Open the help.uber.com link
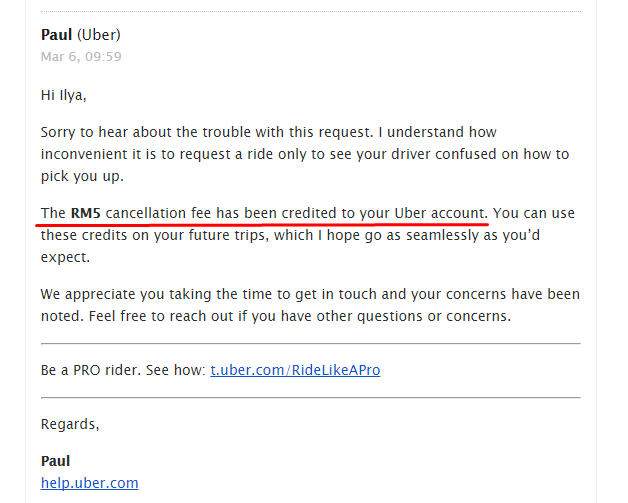 (x=89, y=483)
